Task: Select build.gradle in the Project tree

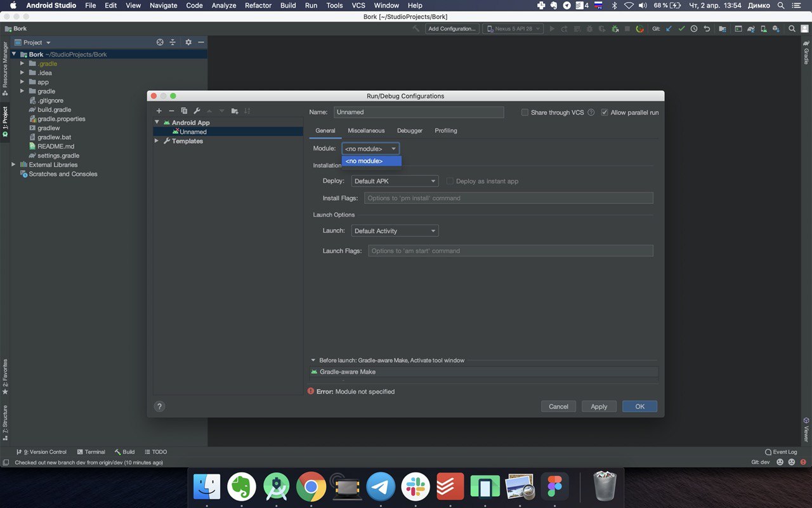Action: pos(54,110)
